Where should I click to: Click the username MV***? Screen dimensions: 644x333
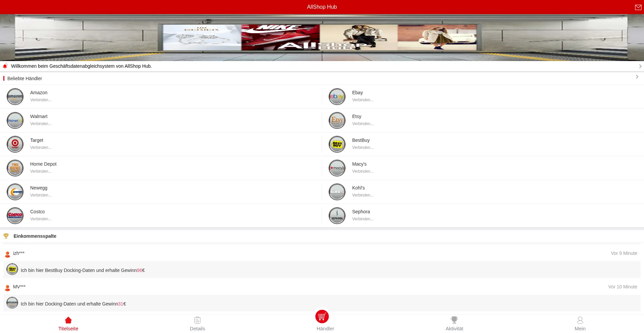tap(19, 287)
